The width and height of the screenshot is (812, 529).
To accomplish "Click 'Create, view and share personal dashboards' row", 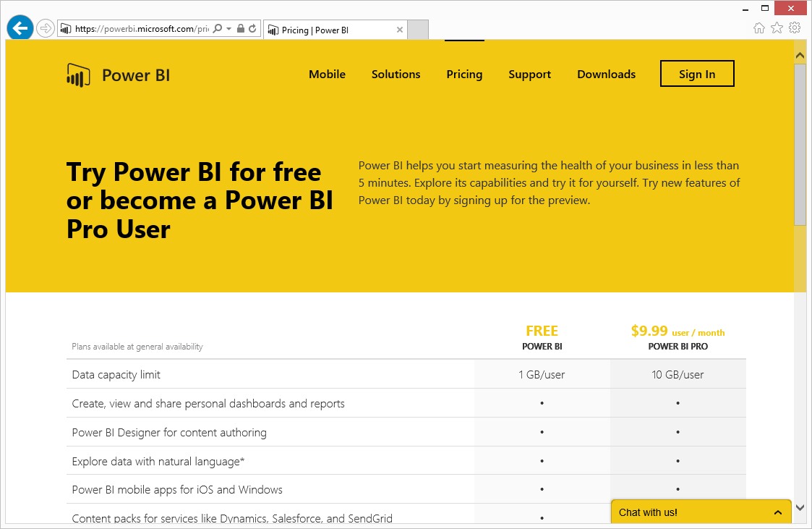I will (x=406, y=403).
